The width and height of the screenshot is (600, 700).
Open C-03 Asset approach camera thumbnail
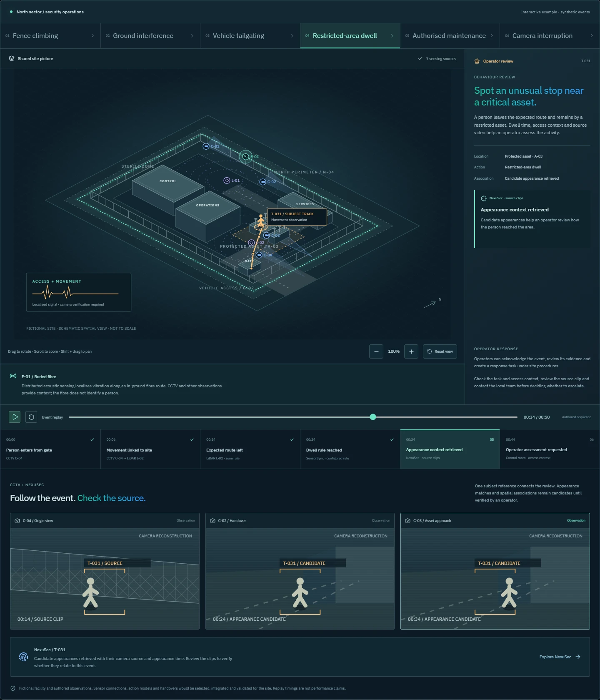[495, 571]
